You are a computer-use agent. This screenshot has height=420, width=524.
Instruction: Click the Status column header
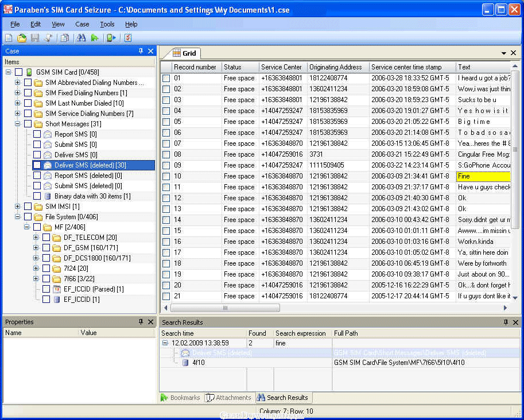(x=240, y=67)
